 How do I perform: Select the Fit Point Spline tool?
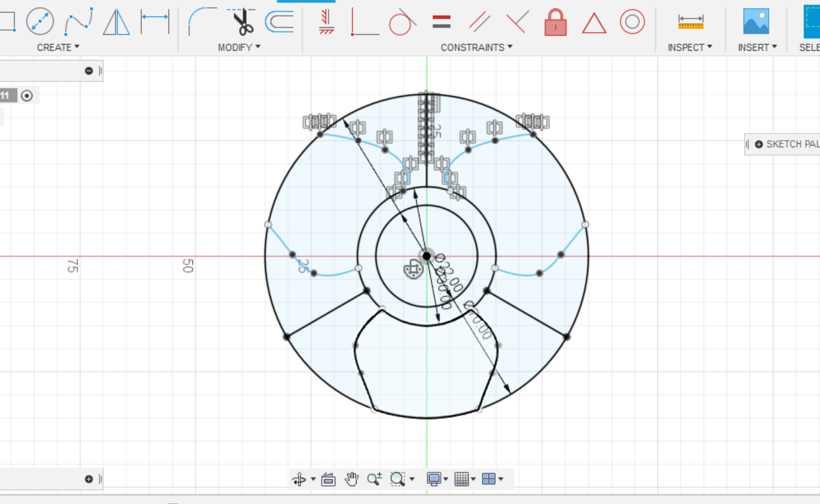coord(79,22)
